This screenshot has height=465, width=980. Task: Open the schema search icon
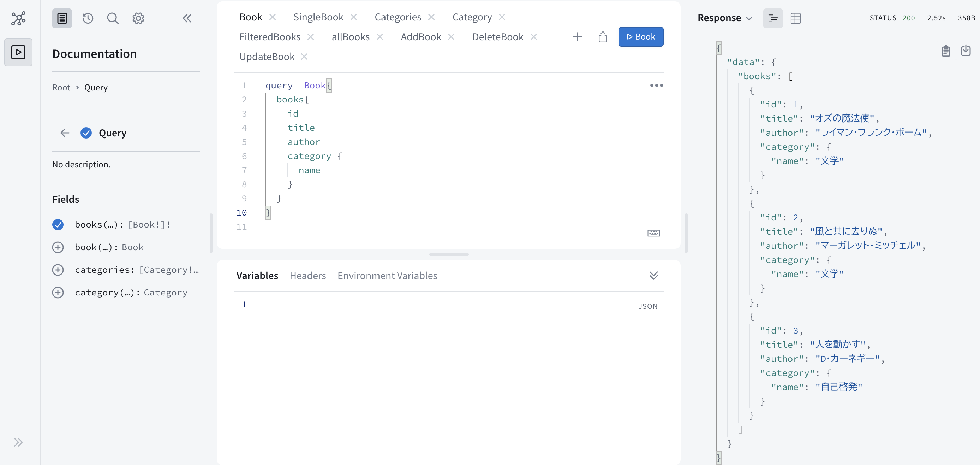pyautogui.click(x=113, y=18)
